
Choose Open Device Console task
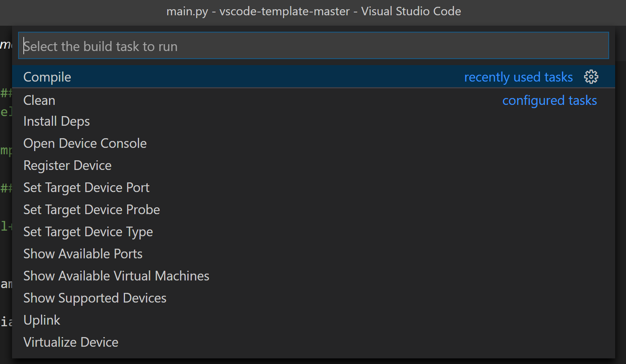pyautogui.click(x=314, y=143)
